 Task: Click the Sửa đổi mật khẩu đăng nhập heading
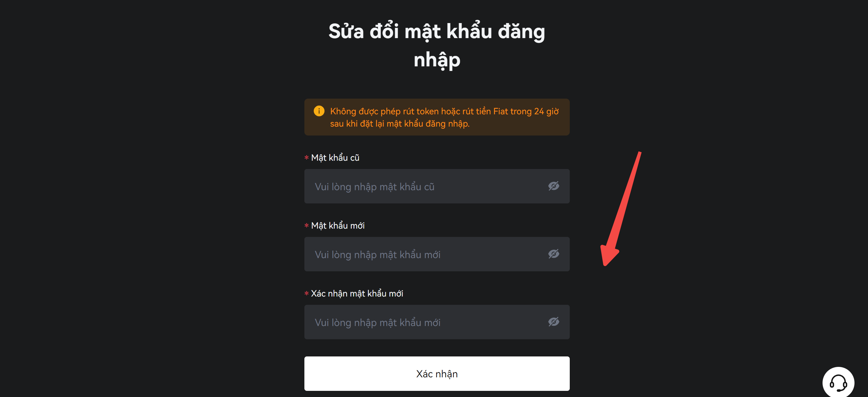pyautogui.click(x=437, y=45)
